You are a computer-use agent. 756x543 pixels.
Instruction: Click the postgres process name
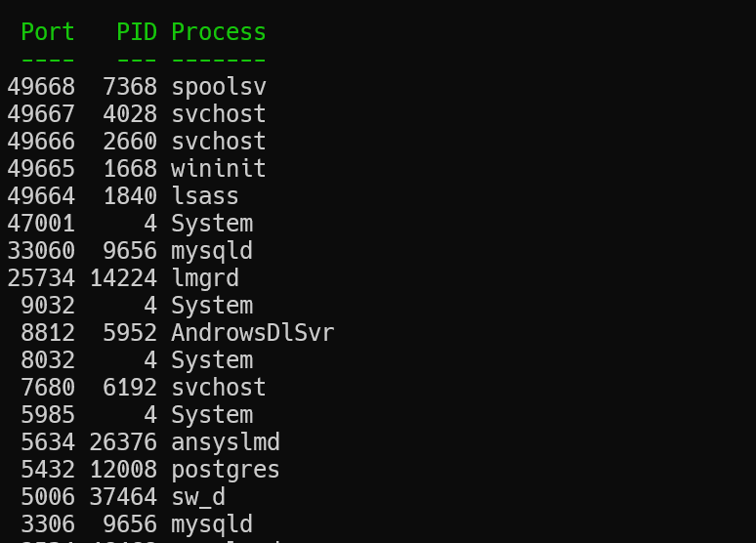226,470
